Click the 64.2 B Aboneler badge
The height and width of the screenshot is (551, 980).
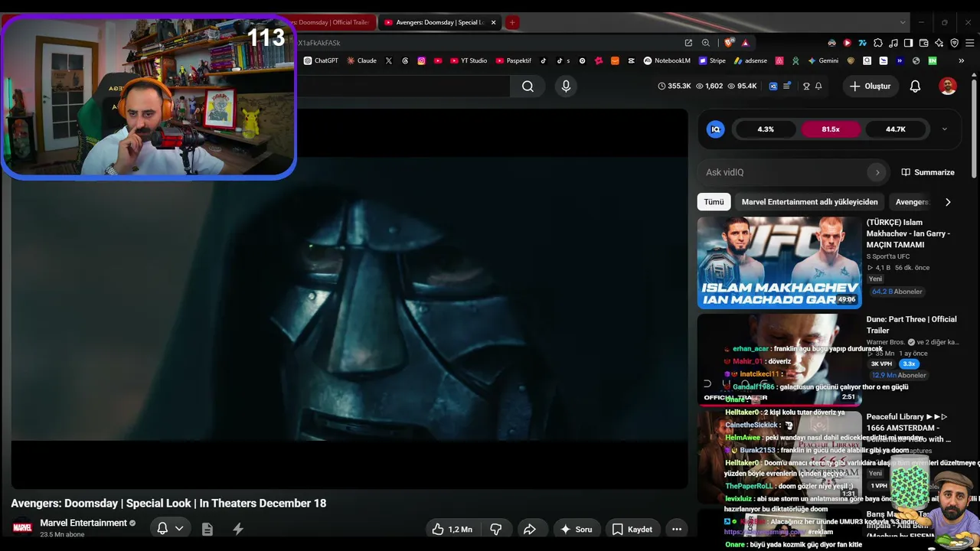(897, 292)
